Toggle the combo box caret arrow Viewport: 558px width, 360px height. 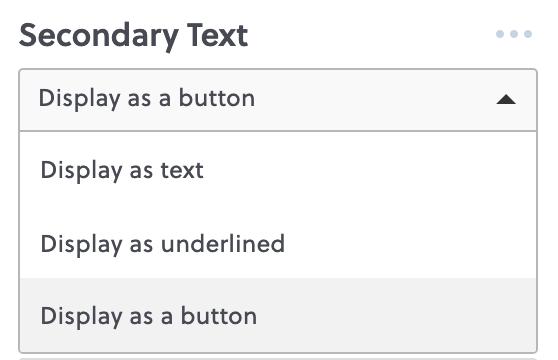tap(506, 99)
